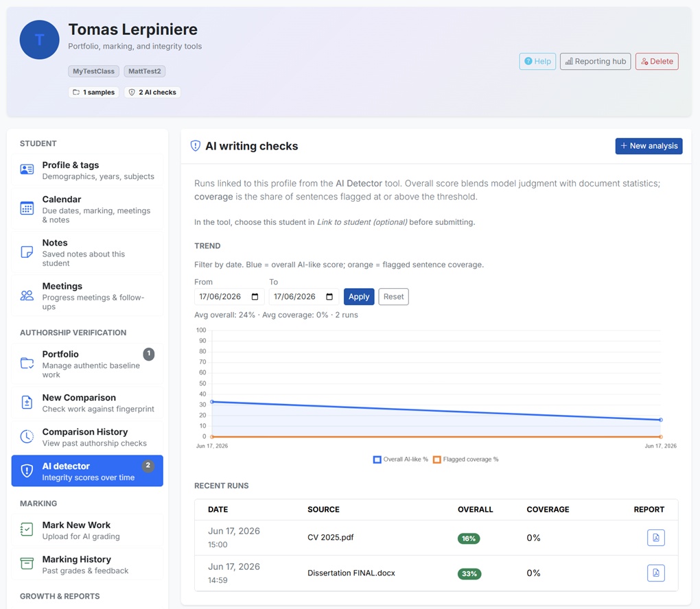Click the Meetings people icon
Image resolution: width=700 pixels, height=609 pixels.
click(27, 296)
